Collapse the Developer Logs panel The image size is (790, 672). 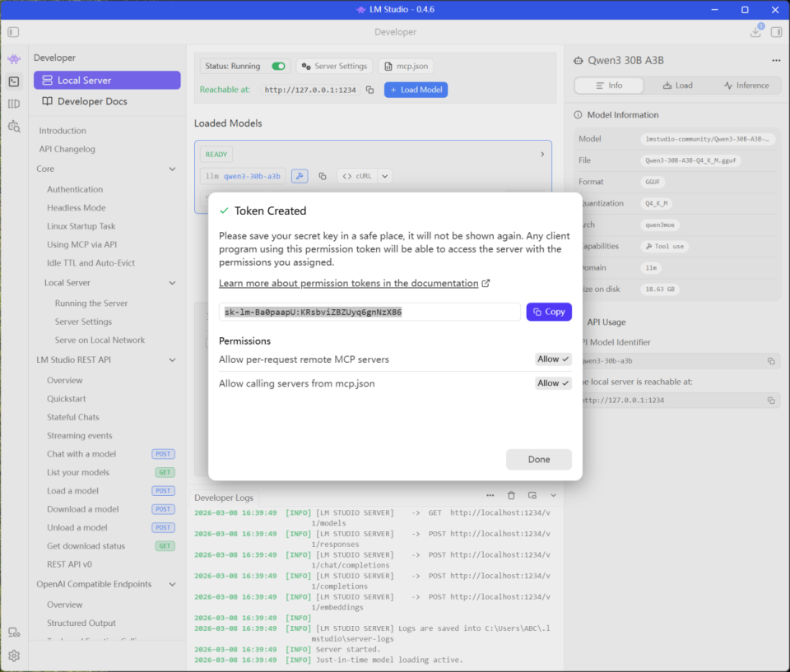553,495
